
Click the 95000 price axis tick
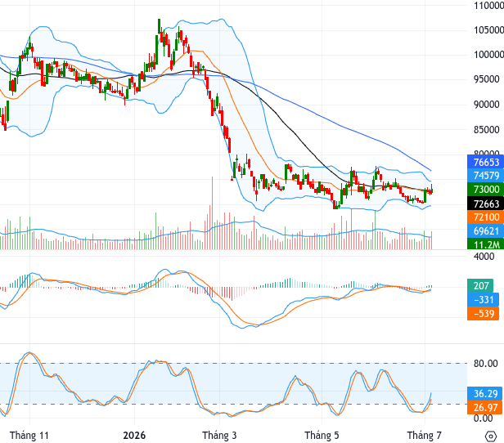pyautogui.click(x=486, y=79)
